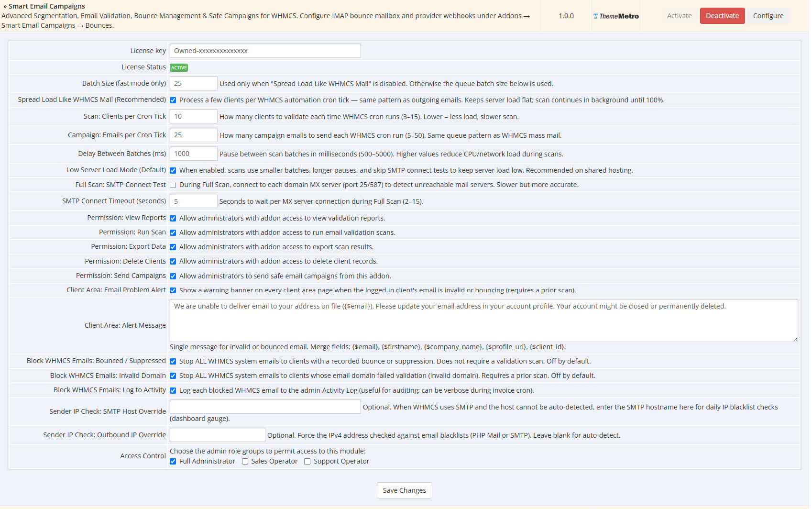The width and height of the screenshot is (812, 509).
Task: Click the License Status label
Action: tap(143, 67)
